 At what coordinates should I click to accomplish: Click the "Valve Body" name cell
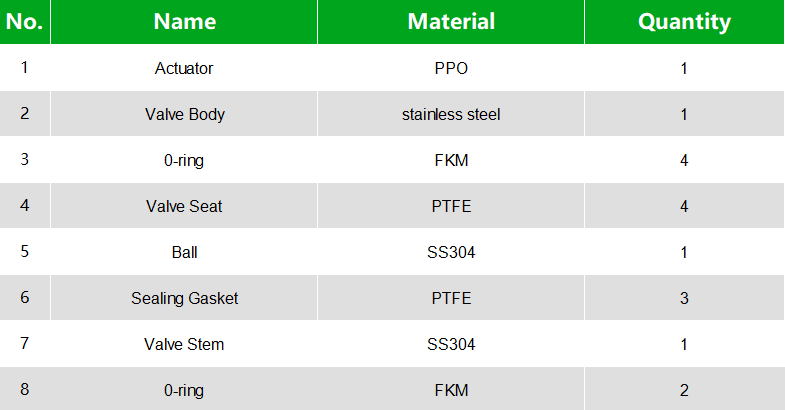pos(184,114)
